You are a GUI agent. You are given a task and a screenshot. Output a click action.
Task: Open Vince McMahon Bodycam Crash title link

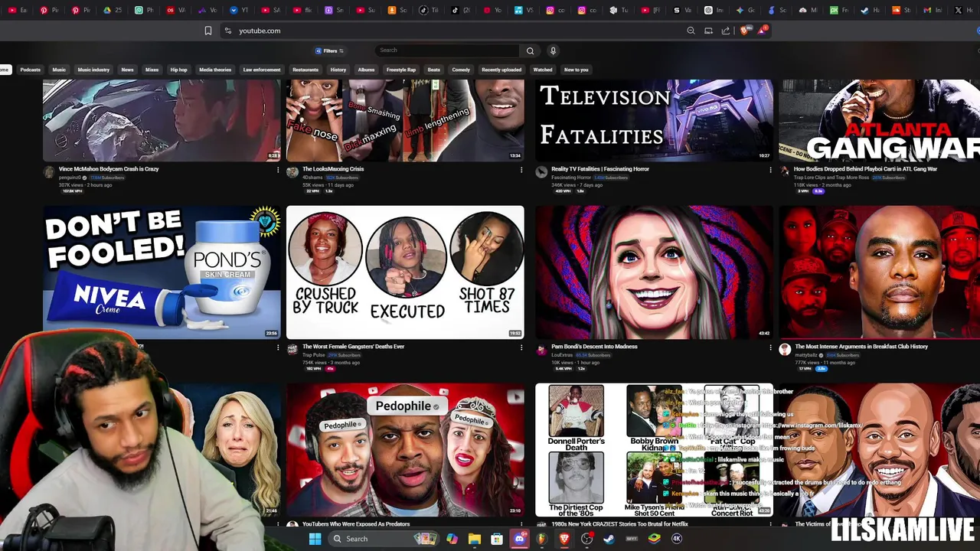coord(109,169)
